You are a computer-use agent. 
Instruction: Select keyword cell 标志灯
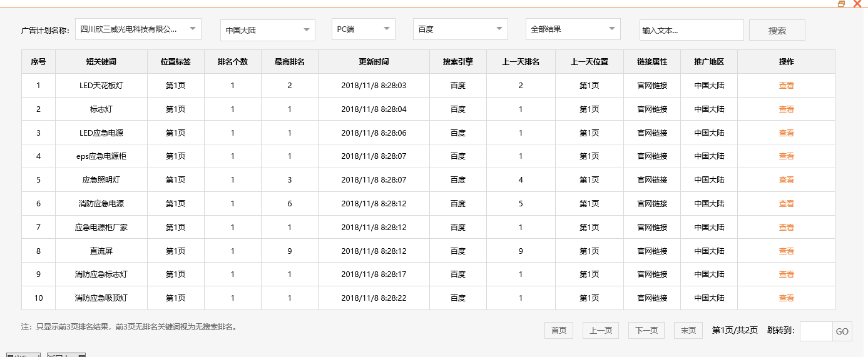pyautogui.click(x=101, y=109)
